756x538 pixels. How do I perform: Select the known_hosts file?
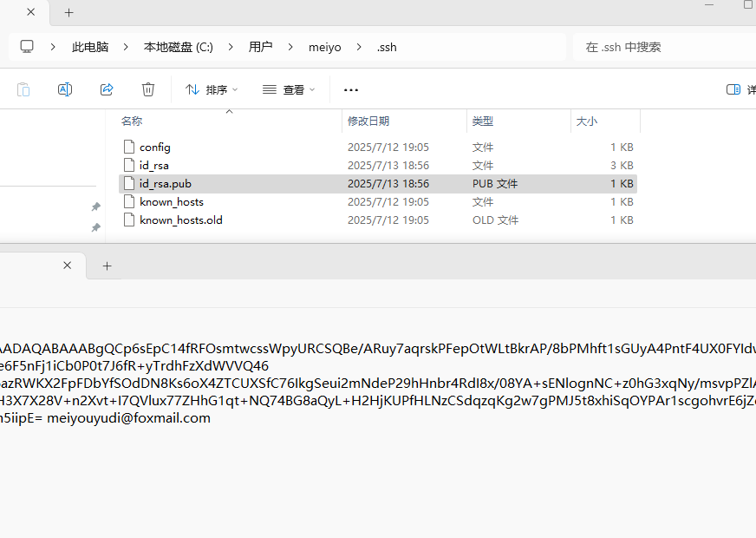[378, 201]
